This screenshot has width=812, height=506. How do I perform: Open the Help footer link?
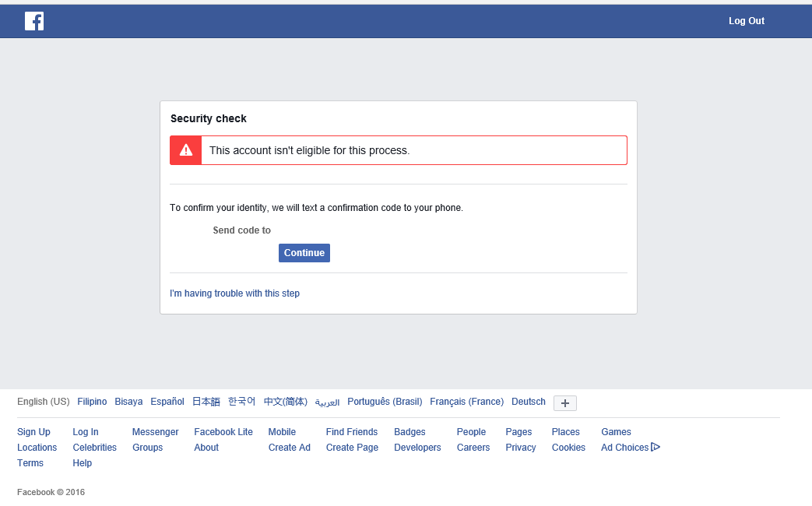point(83,463)
